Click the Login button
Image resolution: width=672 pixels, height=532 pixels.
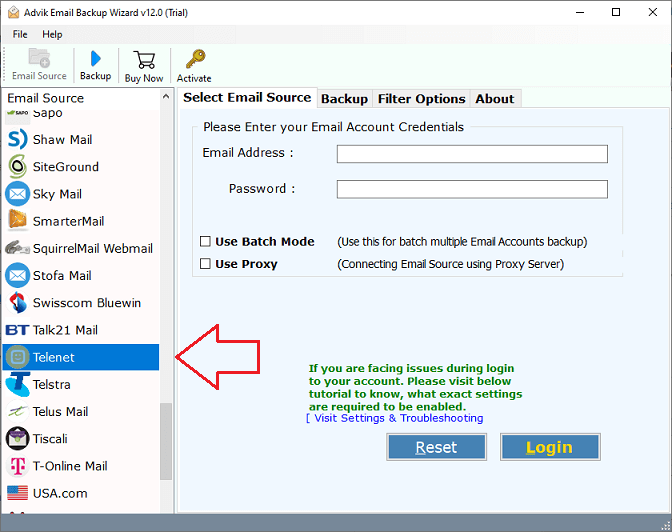coord(550,447)
